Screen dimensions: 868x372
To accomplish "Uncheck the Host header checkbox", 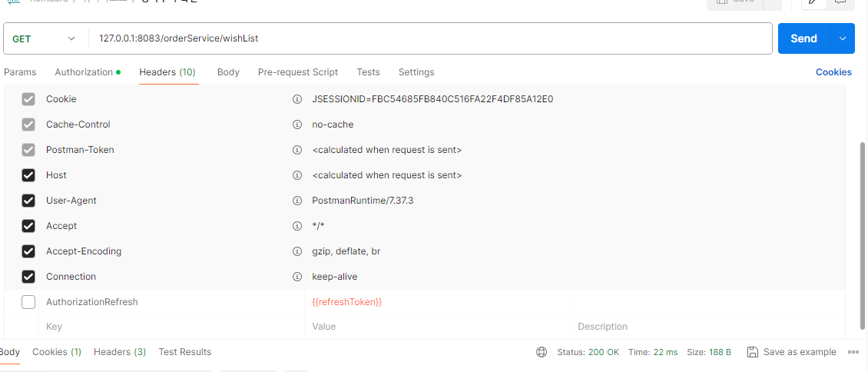I will click(28, 175).
